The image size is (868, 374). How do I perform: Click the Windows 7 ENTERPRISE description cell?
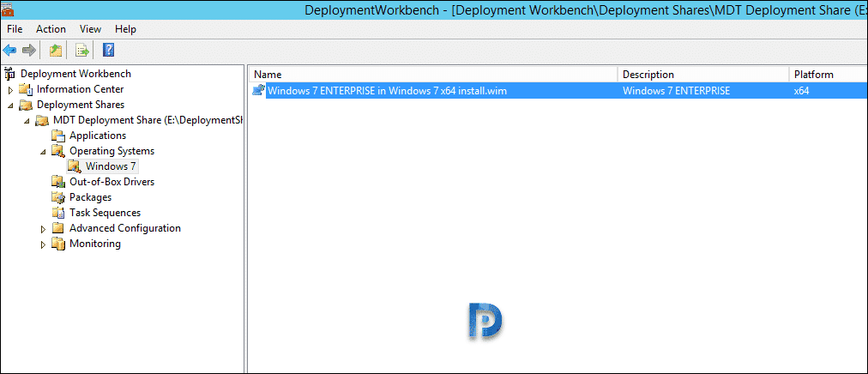pyautogui.click(x=677, y=91)
